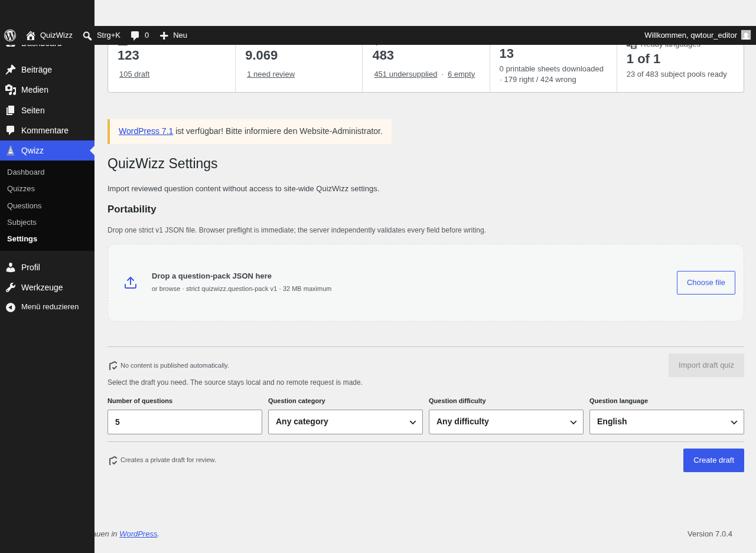The height and width of the screenshot is (553, 756).
Task: Click user avatar beside qwtour_editor
Action: point(746,35)
